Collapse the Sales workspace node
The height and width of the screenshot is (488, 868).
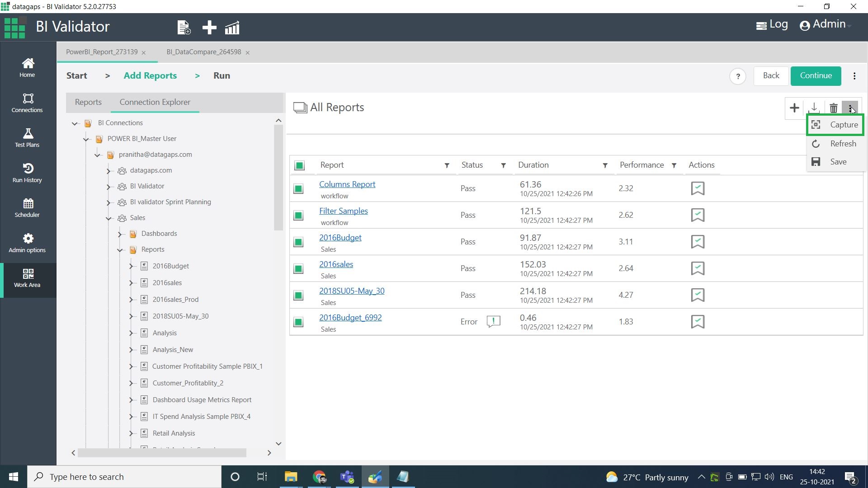(108, 218)
